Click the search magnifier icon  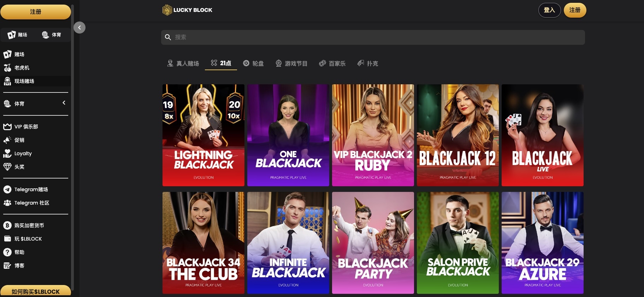(168, 37)
